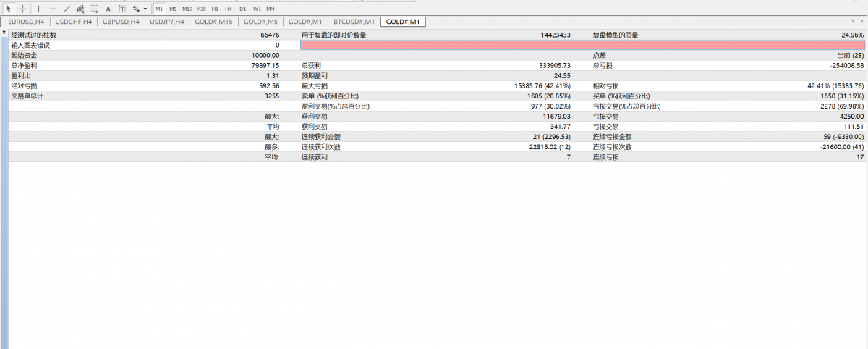Open the GOLD#,M5 chart tab

click(x=259, y=22)
